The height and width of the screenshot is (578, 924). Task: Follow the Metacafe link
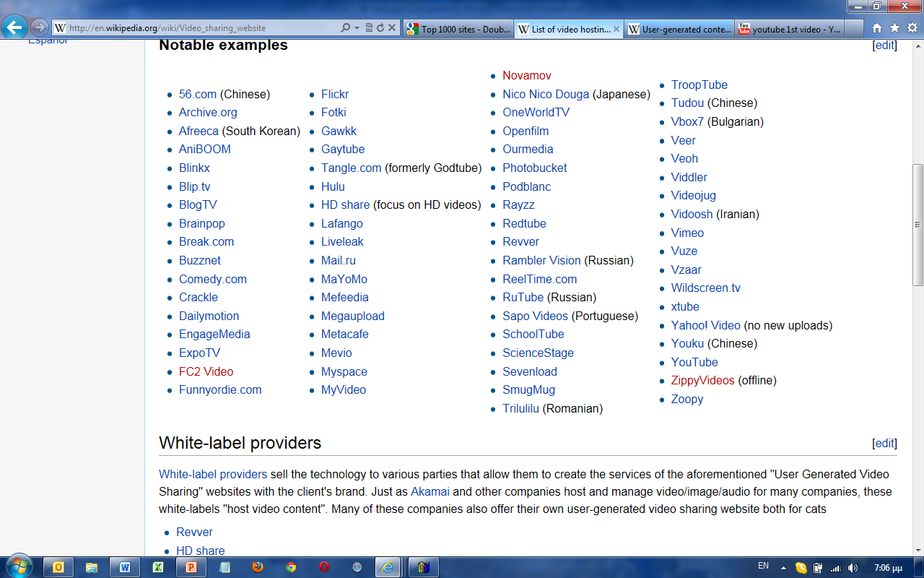[x=345, y=334]
